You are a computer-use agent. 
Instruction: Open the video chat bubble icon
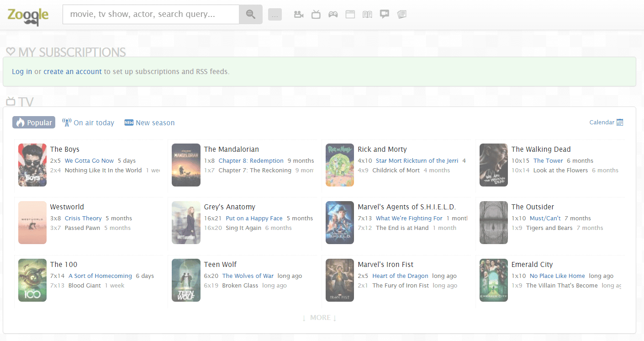coord(385,15)
